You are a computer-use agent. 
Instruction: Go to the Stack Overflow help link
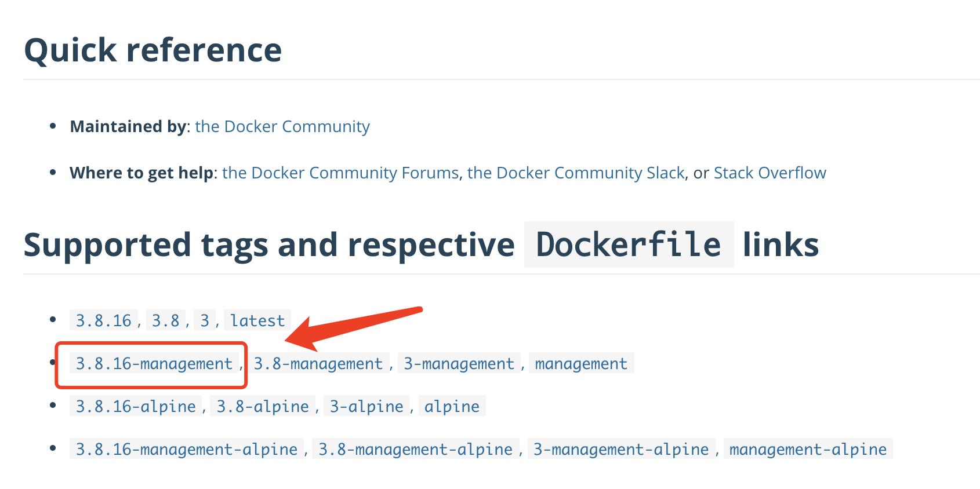pyautogui.click(x=770, y=173)
